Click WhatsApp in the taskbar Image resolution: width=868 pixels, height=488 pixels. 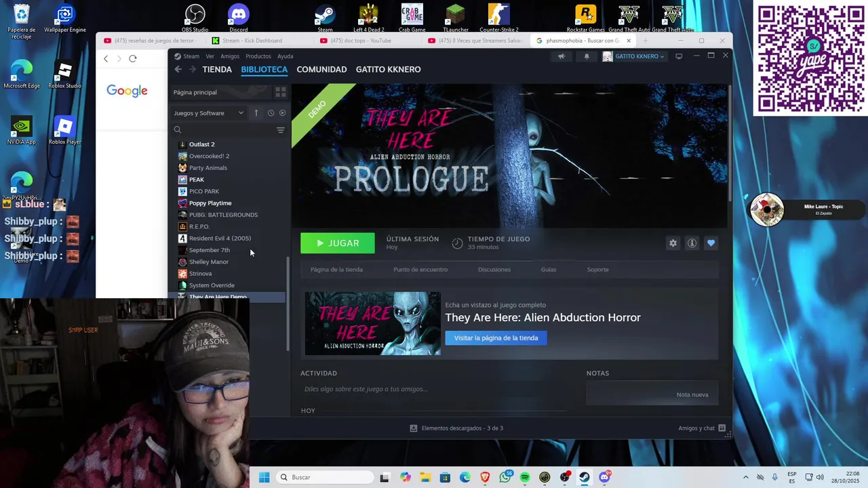pos(505,477)
